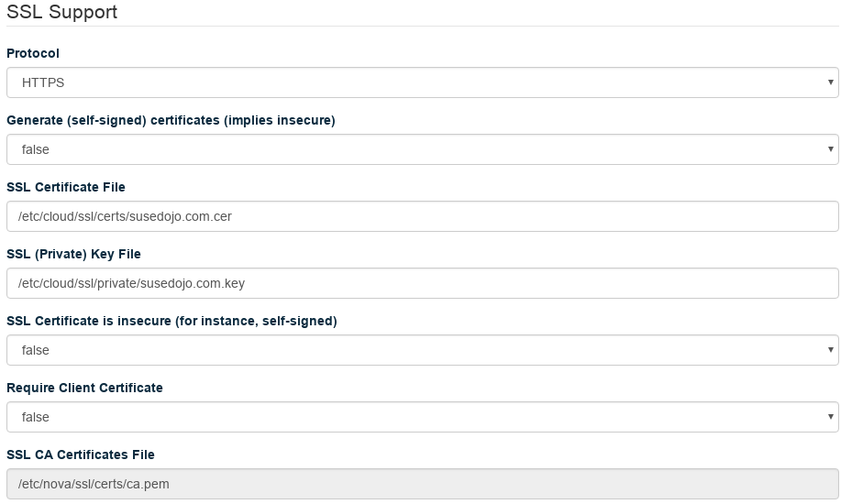
Task: Click the Generate (self-signed) certificates label
Action: (x=171, y=120)
